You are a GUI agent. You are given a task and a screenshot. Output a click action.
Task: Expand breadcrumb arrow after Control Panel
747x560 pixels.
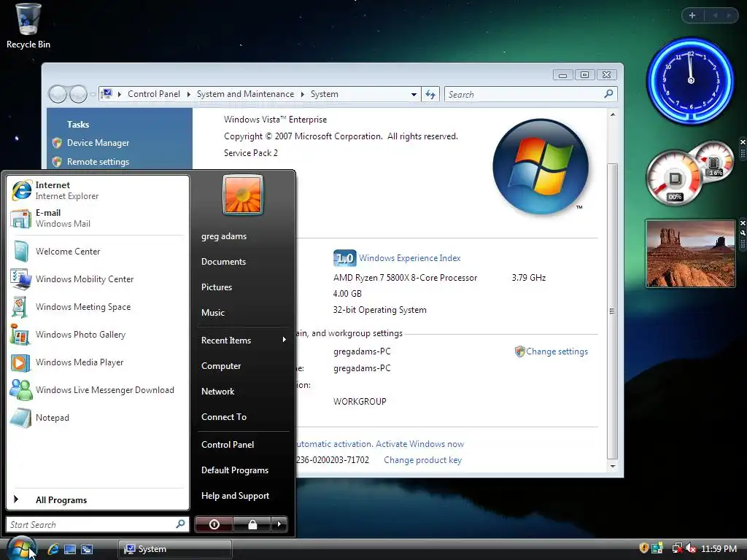tap(189, 94)
